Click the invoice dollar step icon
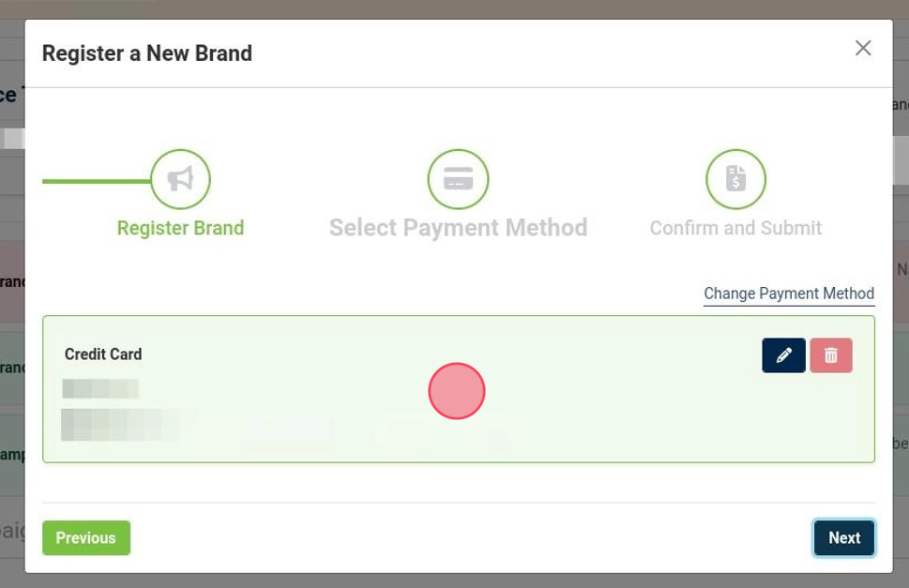The height and width of the screenshot is (588, 909). (x=735, y=179)
